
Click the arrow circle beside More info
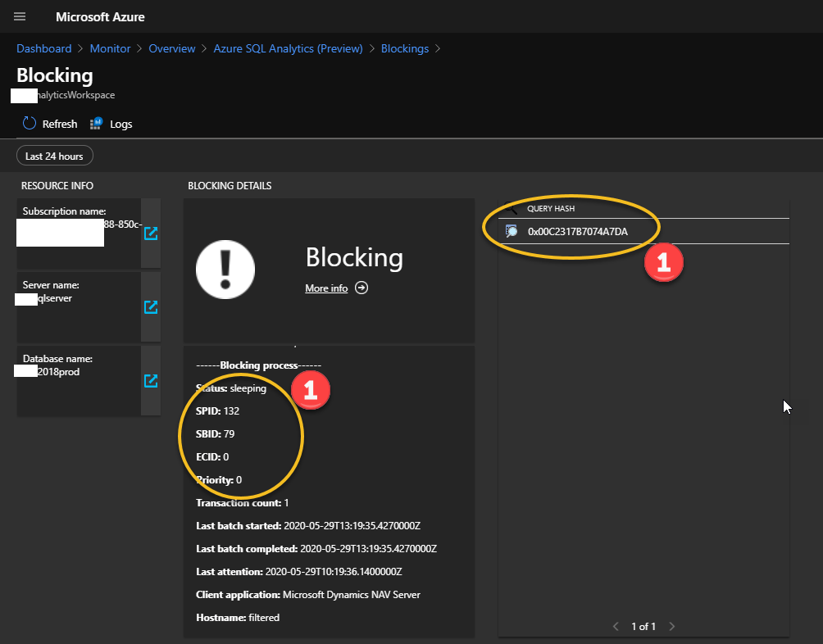click(361, 288)
